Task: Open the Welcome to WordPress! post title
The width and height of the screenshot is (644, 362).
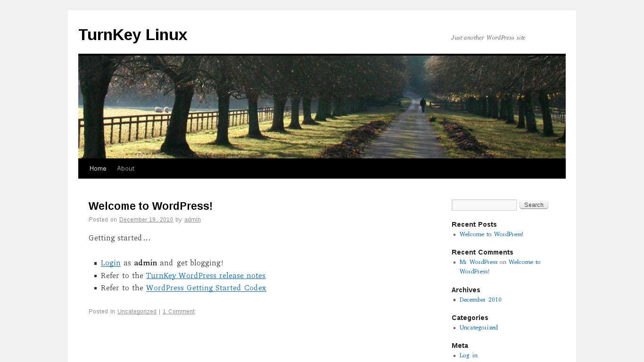Action: 150,206
